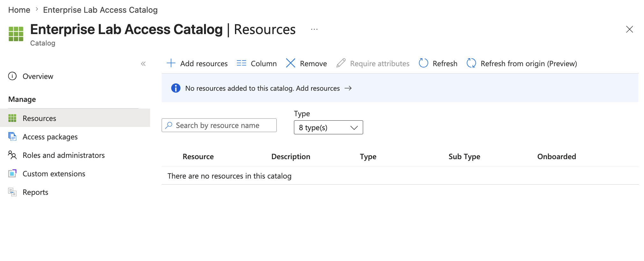Click the Refresh circular arrow icon
This screenshot has height=261, width=644.
(x=423, y=63)
